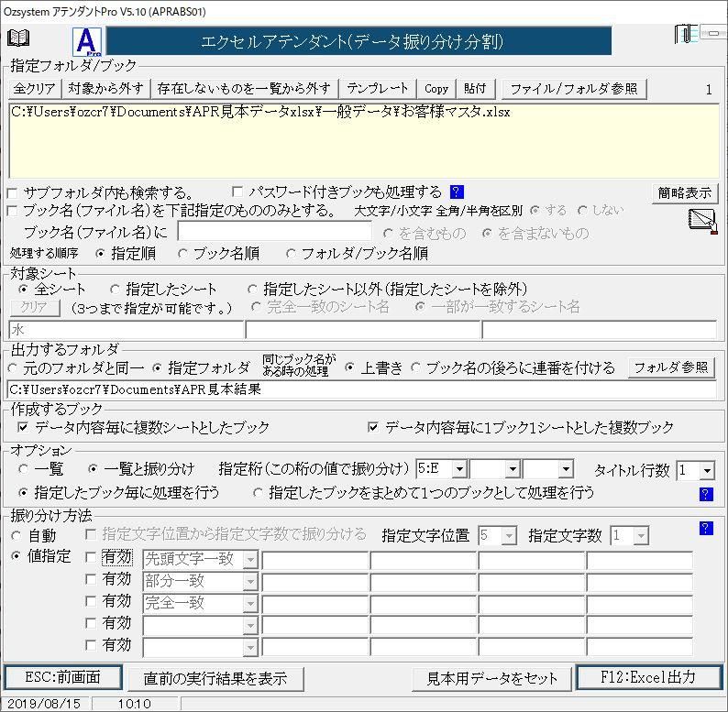This screenshot has height=712, width=728.
Task: Click 簡略表示 button
Action: pyautogui.click(x=684, y=192)
